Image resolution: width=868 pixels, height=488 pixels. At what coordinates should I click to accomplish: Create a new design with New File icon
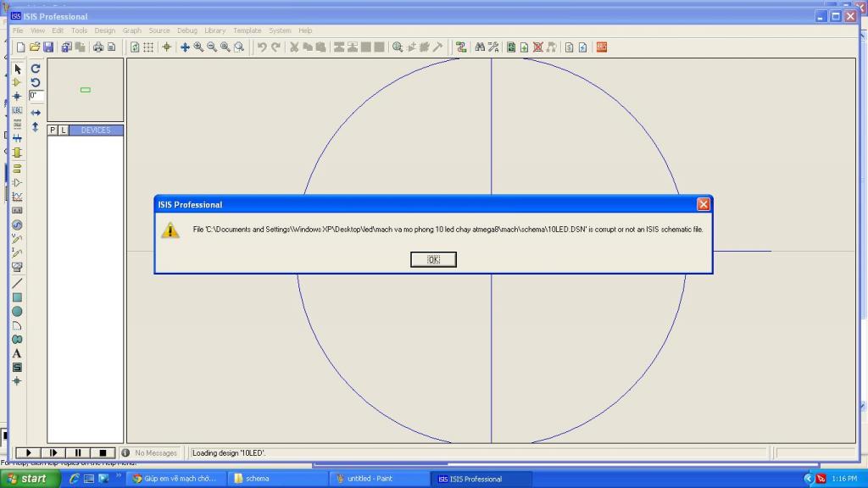(x=20, y=47)
